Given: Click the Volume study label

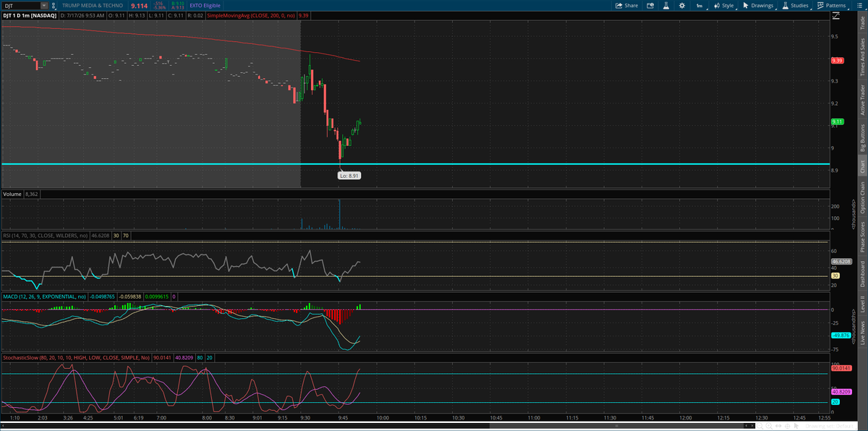Looking at the screenshot, I should click(12, 194).
